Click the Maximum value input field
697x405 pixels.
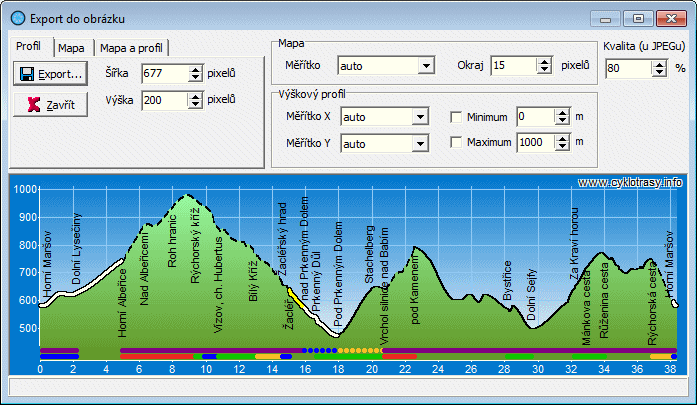pyautogui.click(x=536, y=142)
